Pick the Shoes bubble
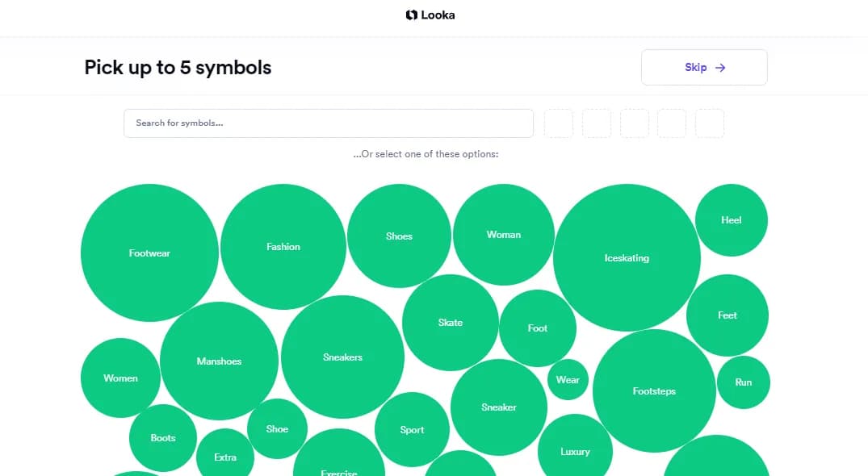The image size is (868, 476). pyautogui.click(x=399, y=236)
